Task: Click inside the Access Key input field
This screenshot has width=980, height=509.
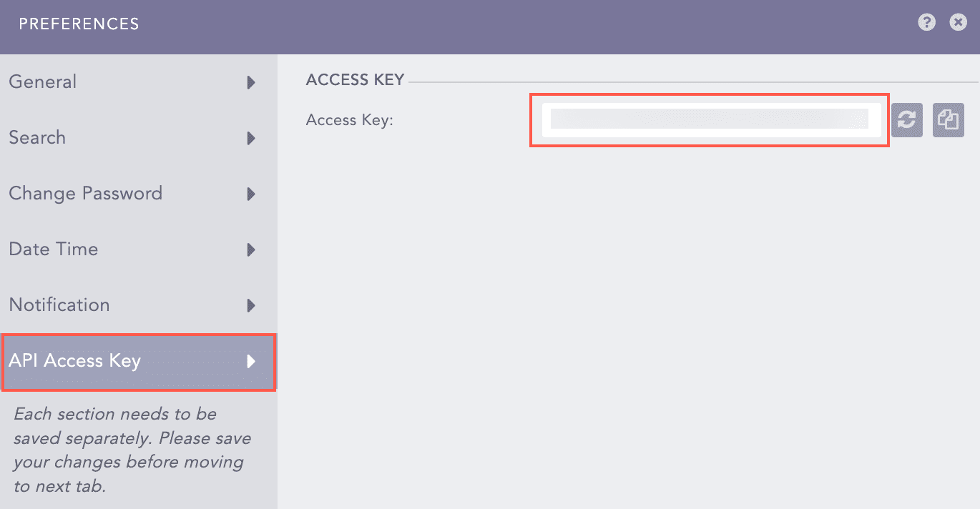Action: tap(708, 119)
